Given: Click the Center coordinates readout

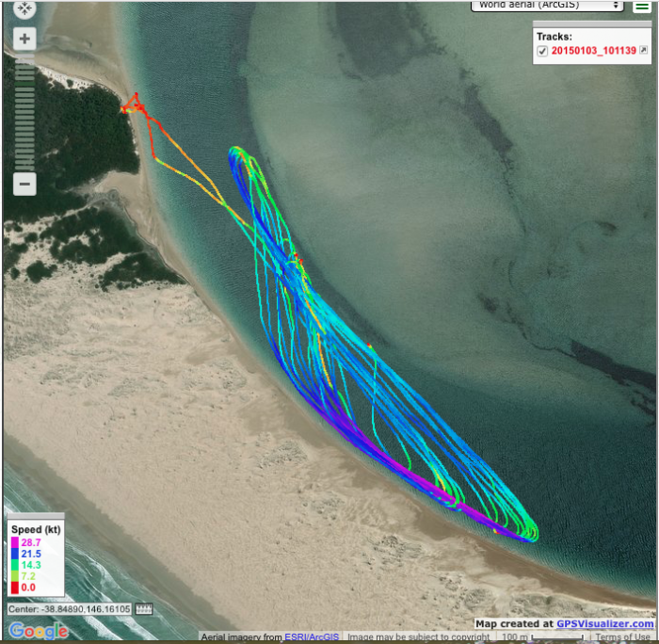Looking at the screenshot, I should [x=71, y=609].
